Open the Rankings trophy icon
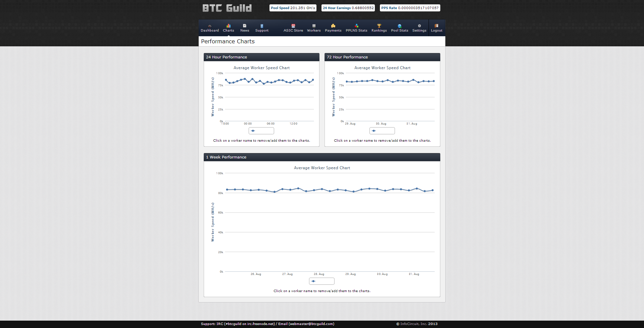Screen dimensions: 644x328 [379, 26]
